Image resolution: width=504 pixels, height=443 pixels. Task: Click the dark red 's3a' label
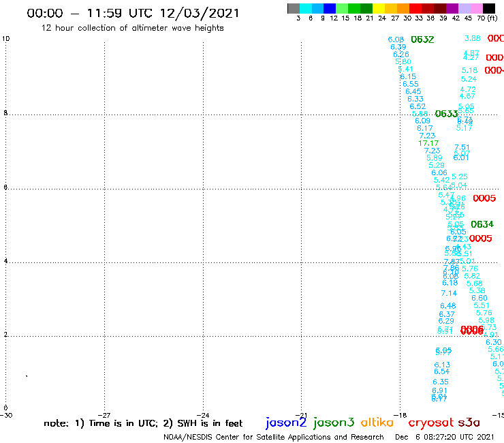(x=469, y=423)
